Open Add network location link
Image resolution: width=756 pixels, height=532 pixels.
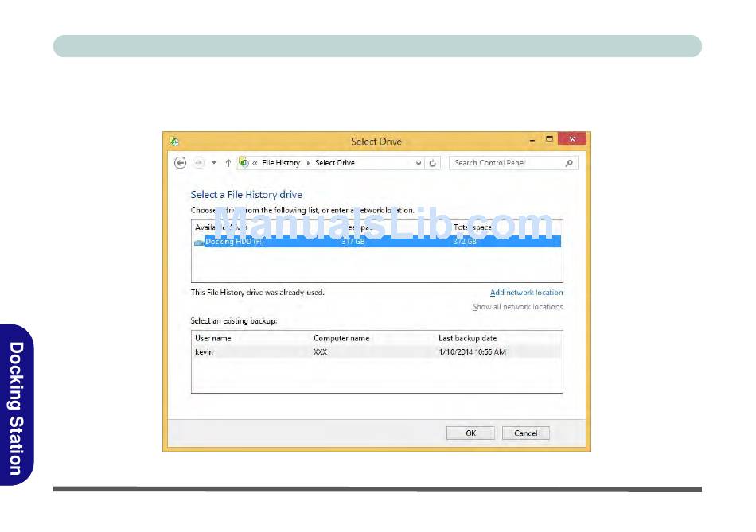coord(526,293)
